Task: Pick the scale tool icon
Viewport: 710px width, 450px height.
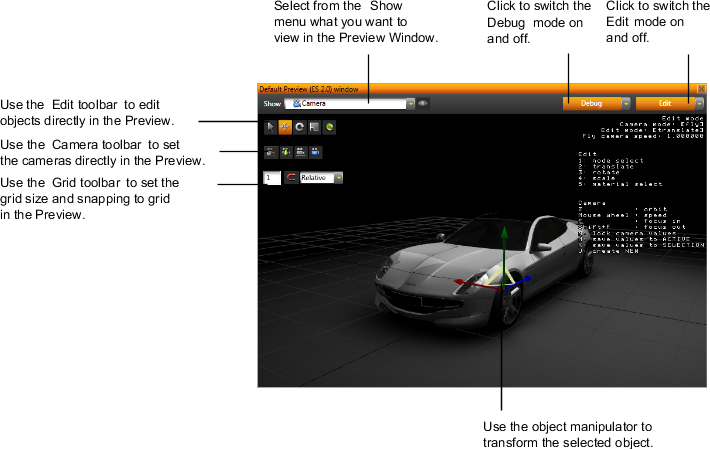Action: point(314,127)
